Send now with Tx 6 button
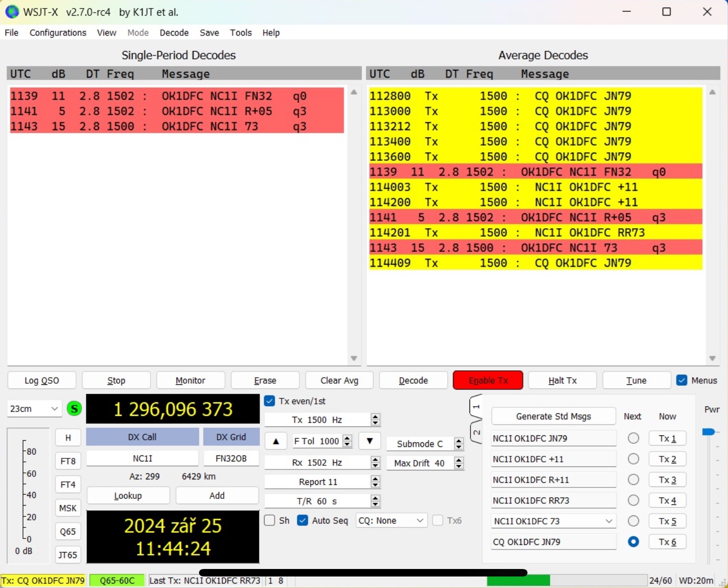Screen dimensions: 728x588 point(667,541)
